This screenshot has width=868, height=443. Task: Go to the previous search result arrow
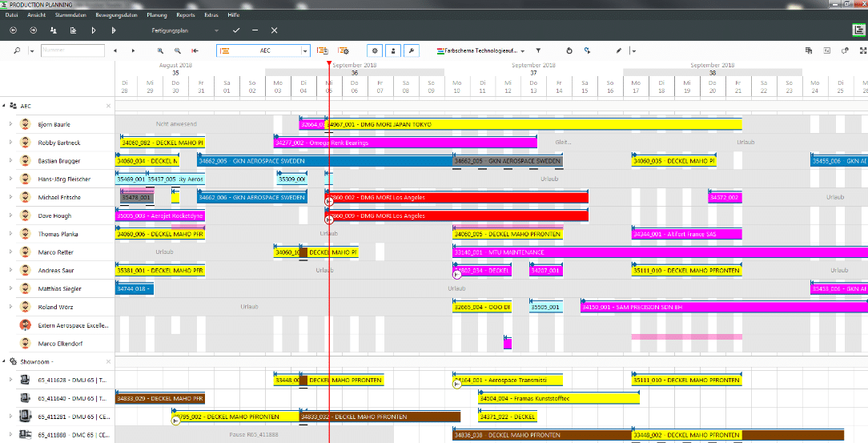point(115,50)
